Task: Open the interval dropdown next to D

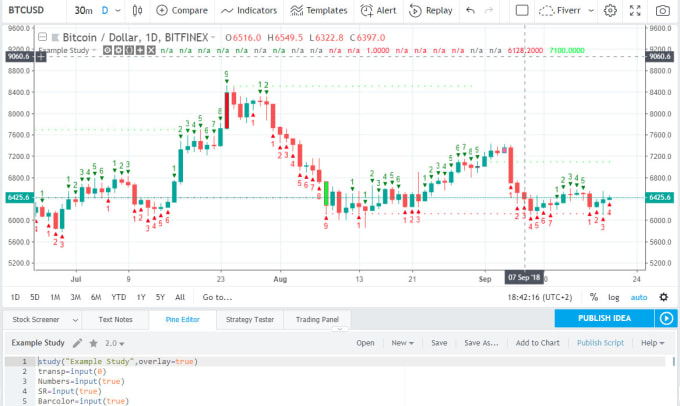Action: coord(118,10)
